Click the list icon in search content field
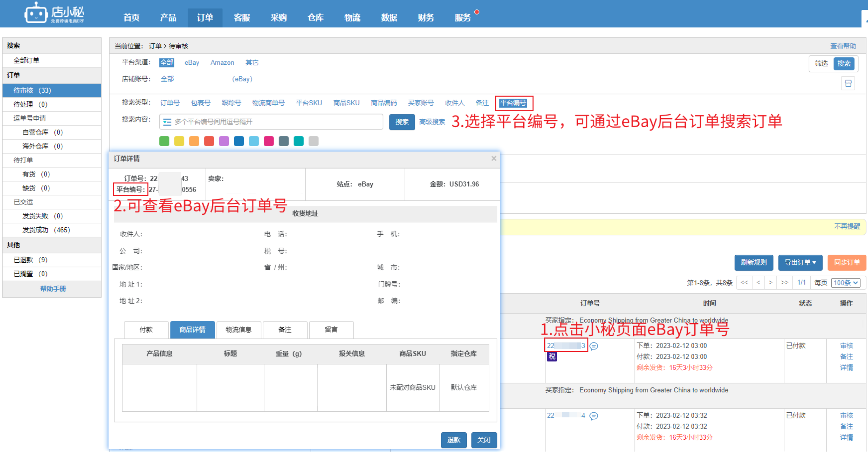The image size is (868, 452). coord(167,122)
